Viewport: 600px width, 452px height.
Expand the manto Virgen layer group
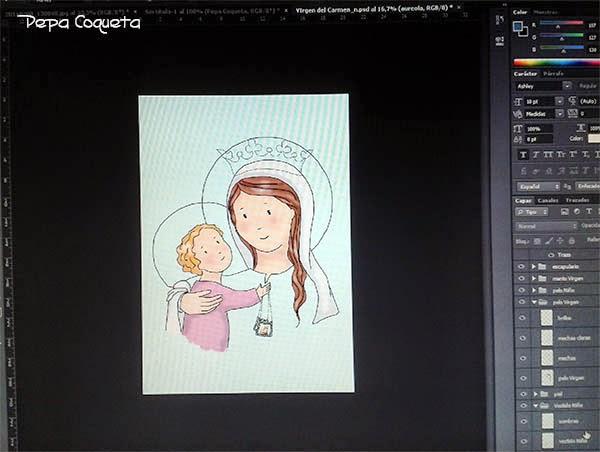pos(534,279)
